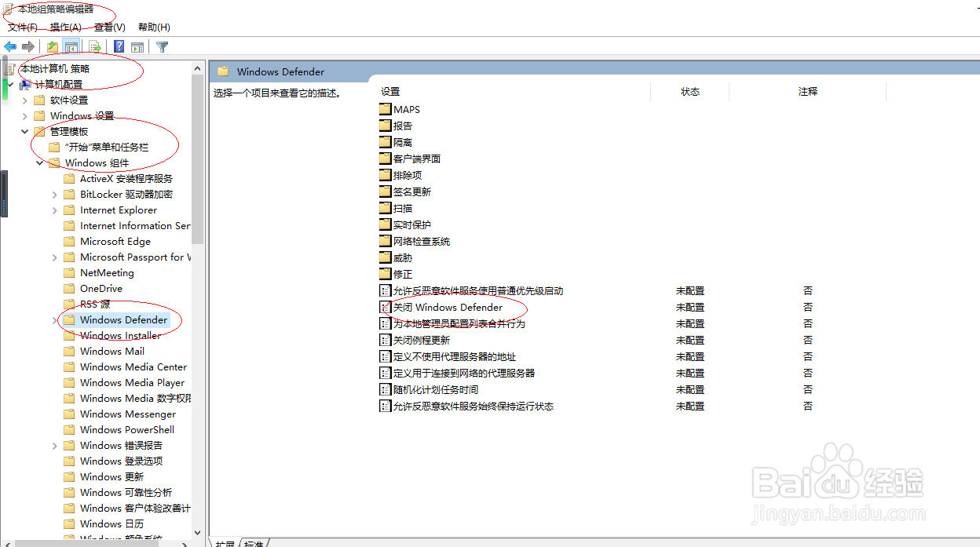Sort by the 状态 column header

[690, 92]
